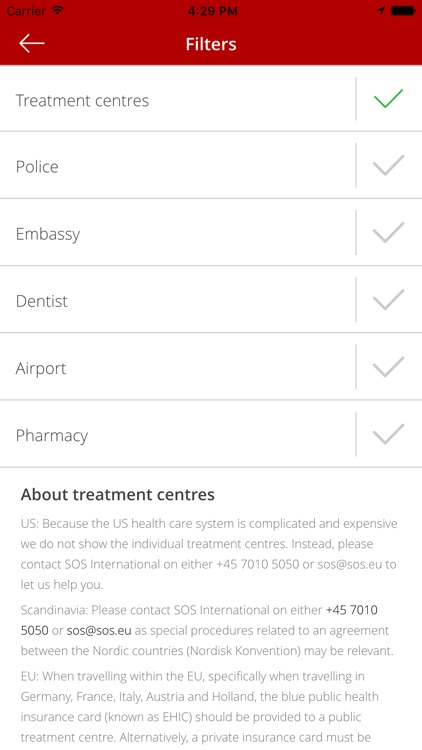Enable the Police filter checkmark
The width and height of the screenshot is (422, 750).
coord(388,165)
